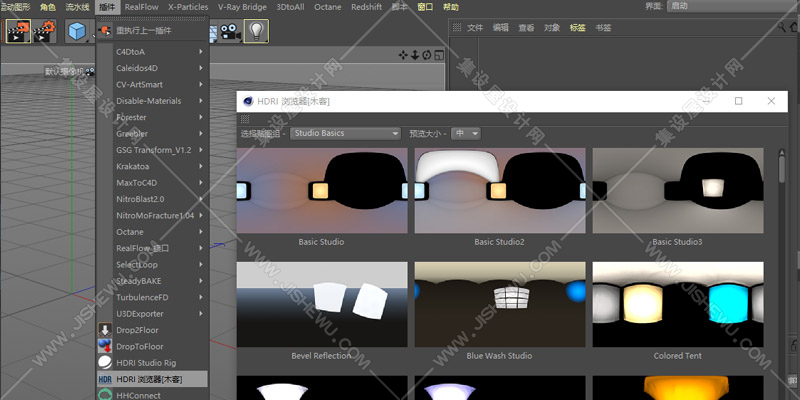
Task: Expand the TurbulenceFD submenu
Action: pyautogui.click(x=152, y=297)
